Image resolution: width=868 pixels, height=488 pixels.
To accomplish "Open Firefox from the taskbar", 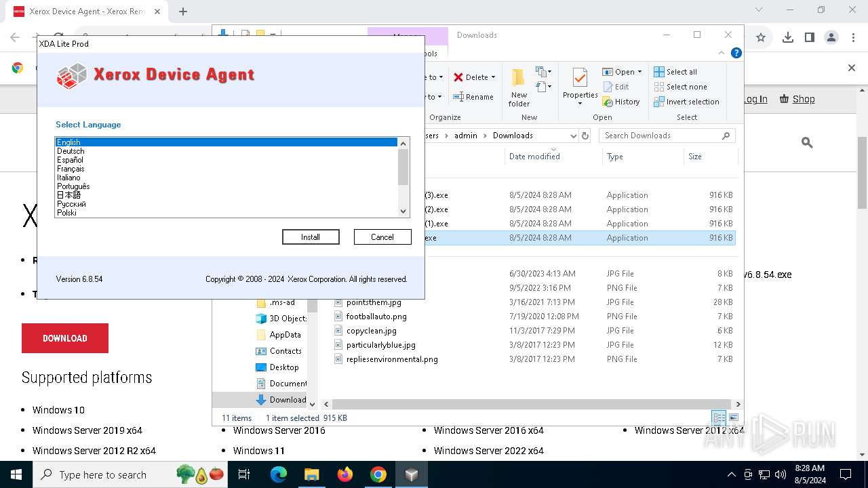I will point(345,474).
